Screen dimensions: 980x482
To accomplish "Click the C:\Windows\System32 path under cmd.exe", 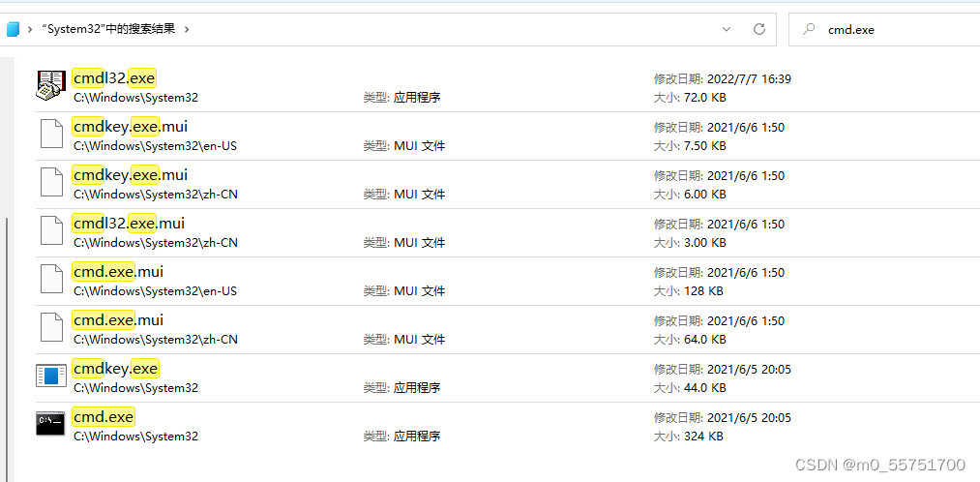I will tap(135, 437).
